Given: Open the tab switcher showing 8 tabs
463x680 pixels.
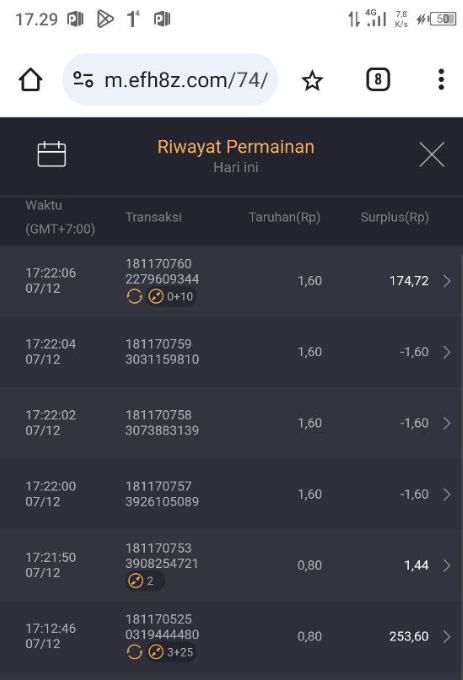Looking at the screenshot, I should [x=378, y=80].
